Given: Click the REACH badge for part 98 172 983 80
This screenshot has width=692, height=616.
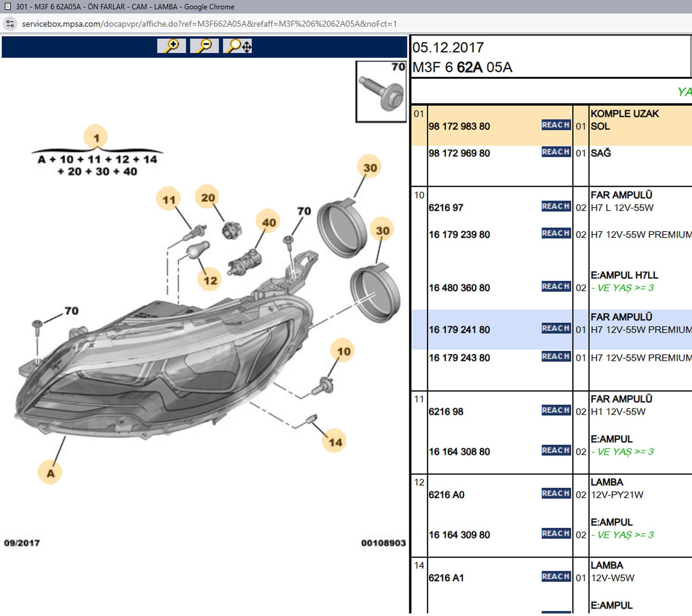Looking at the screenshot, I should (556, 125).
